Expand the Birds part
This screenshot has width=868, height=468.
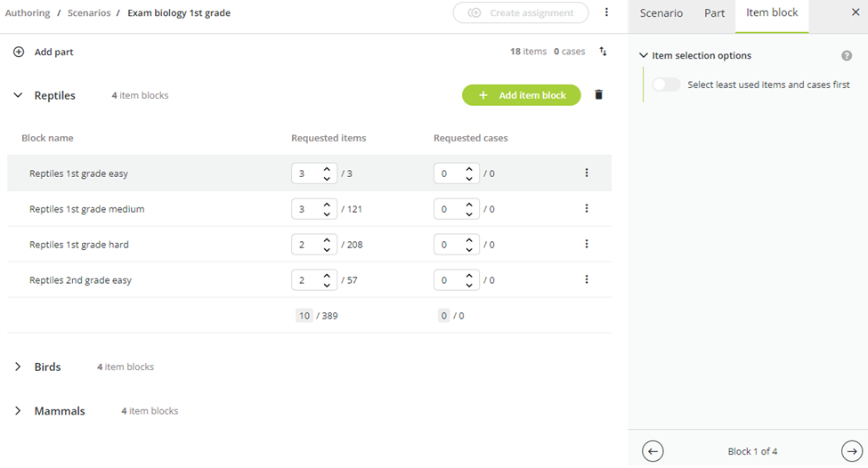point(19,367)
